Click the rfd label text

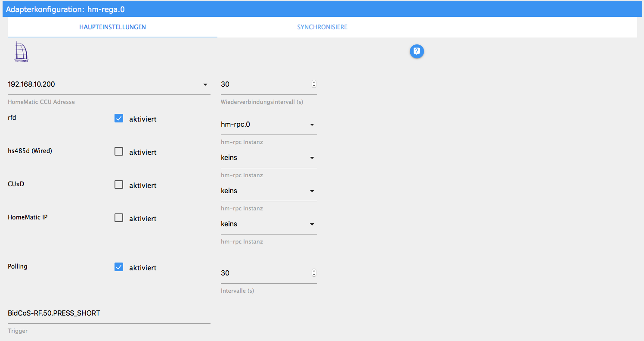[12, 117]
